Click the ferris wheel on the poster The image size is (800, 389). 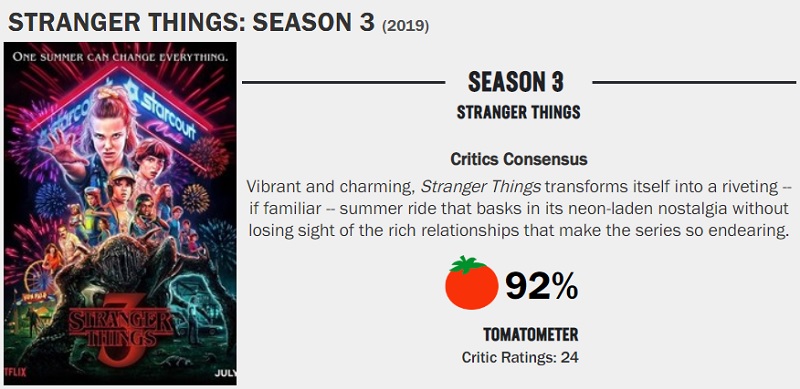tap(38, 276)
